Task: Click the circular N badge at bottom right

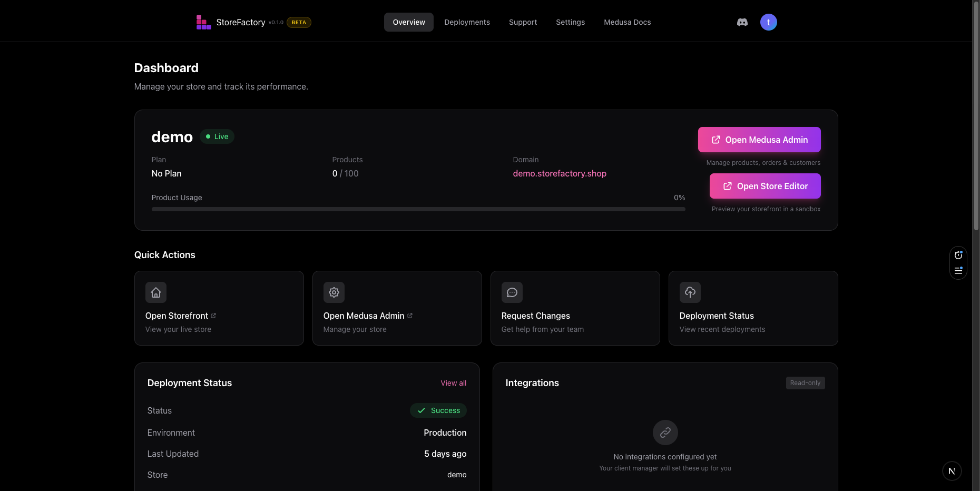Action: [x=952, y=471]
